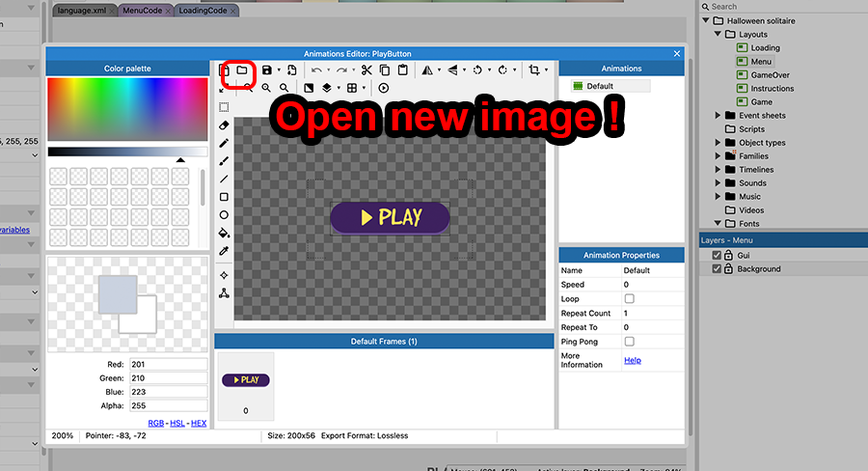This screenshot has width=868, height=471.
Task: Pick a color from the spectrum palette
Action: (125, 106)
